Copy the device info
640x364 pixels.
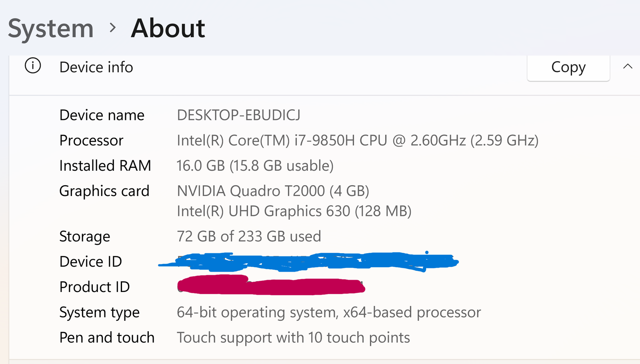[568, 67]
